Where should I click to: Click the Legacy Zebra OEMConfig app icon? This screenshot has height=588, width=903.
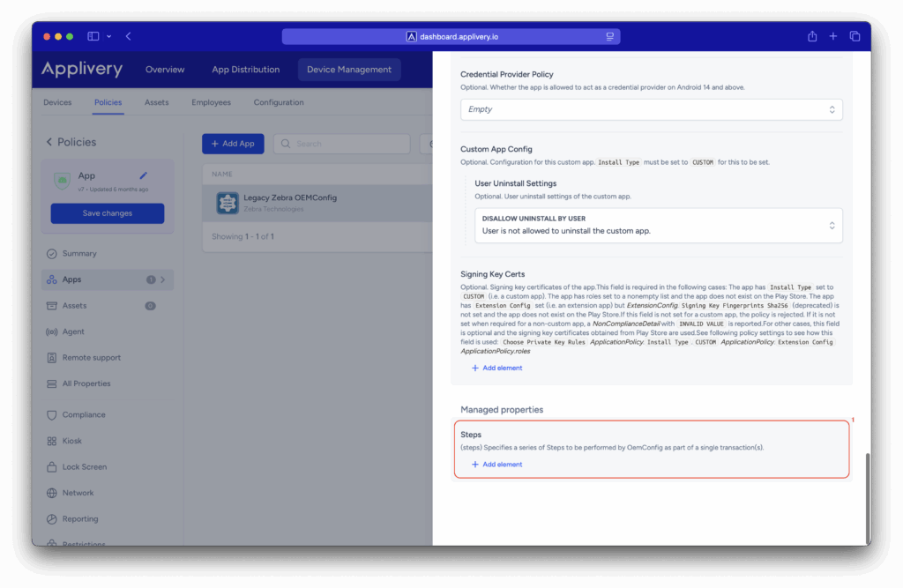(228, 203)
